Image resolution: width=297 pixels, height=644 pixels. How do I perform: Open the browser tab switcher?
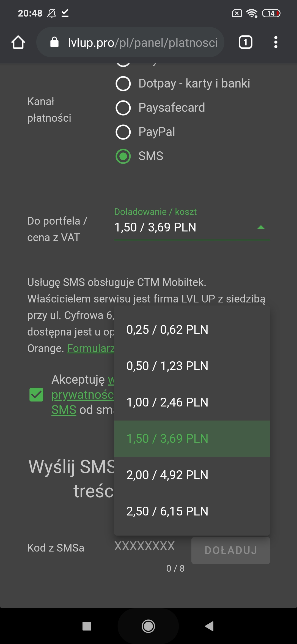coord(245,42)
